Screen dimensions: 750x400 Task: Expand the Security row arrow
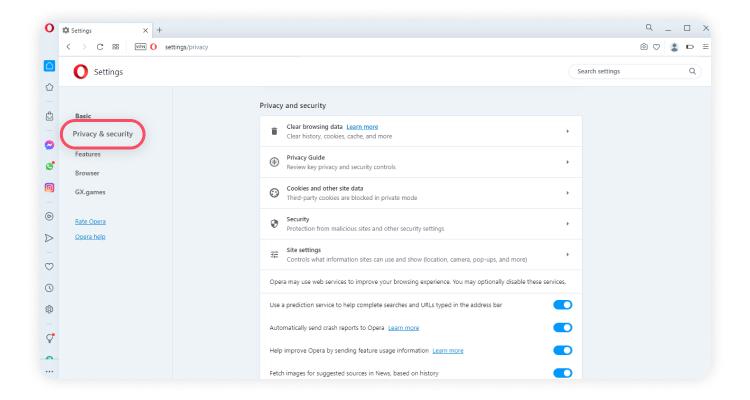tap(568, 223)
